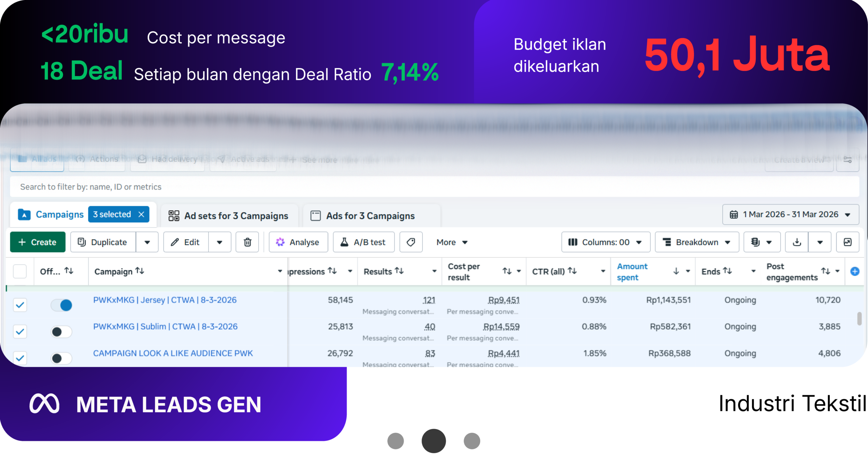Click the open-in-panel icon at toolbar end

click(x=847, y=242)
